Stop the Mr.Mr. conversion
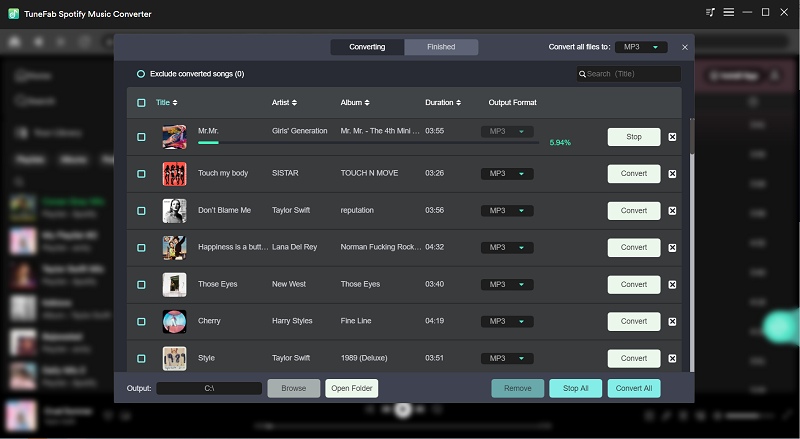This screenshot has width=800, height=439. 633,137
